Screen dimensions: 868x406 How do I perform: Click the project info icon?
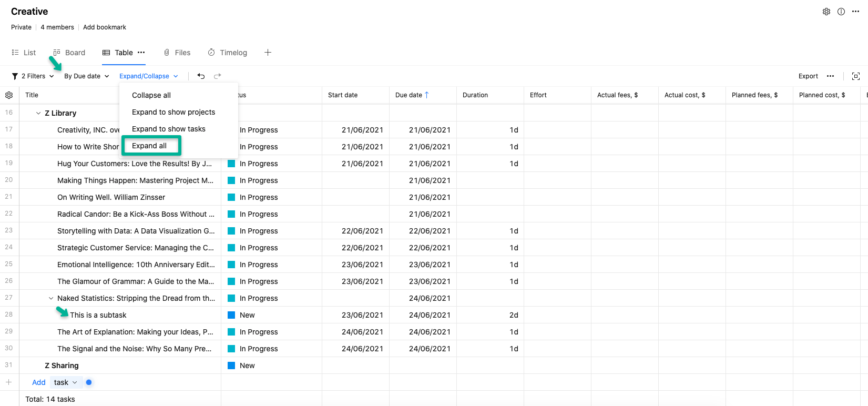click(x=841, y=12)
